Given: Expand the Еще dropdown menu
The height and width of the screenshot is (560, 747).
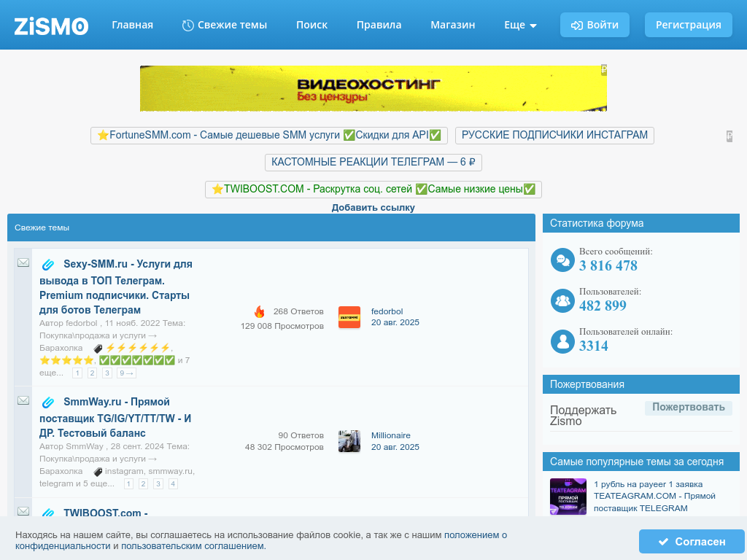Looking at the screenshot, I should (520, 25).
